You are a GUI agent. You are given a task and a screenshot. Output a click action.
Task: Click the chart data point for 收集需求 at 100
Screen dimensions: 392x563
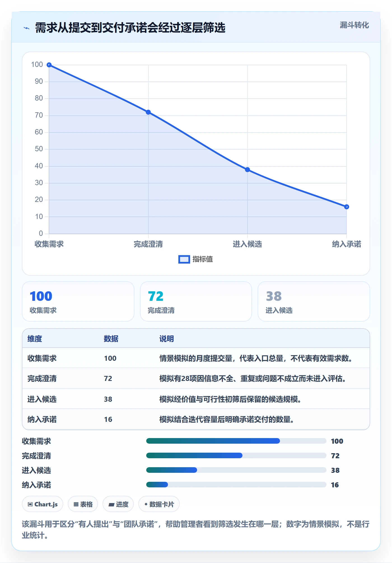tap(49, 65)
